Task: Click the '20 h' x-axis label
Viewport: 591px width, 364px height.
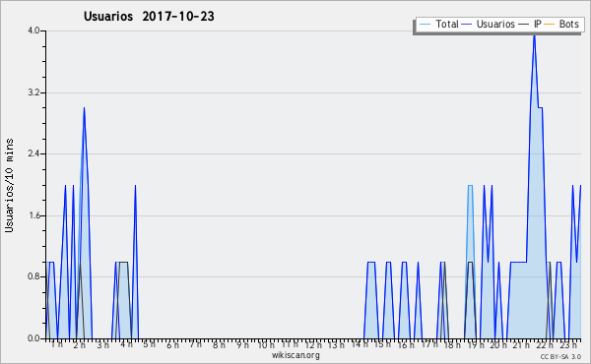Action: 498,344
